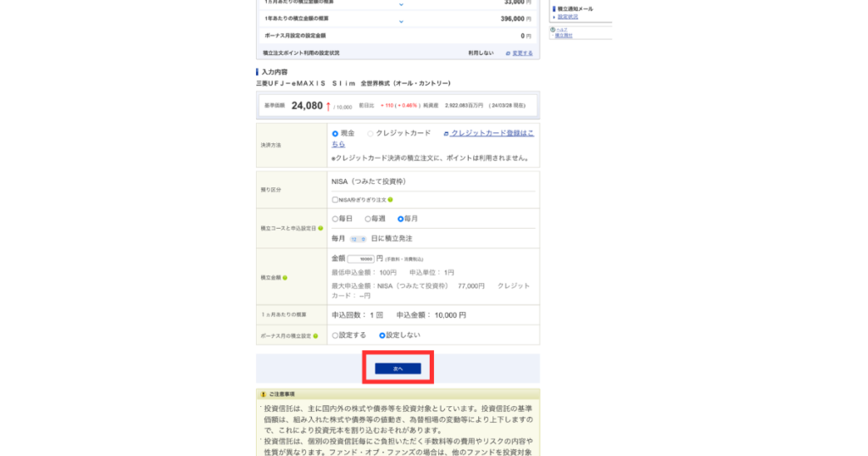Open the monthly order day dropdown
Viewport: 868px width, 456px height.
358,239
